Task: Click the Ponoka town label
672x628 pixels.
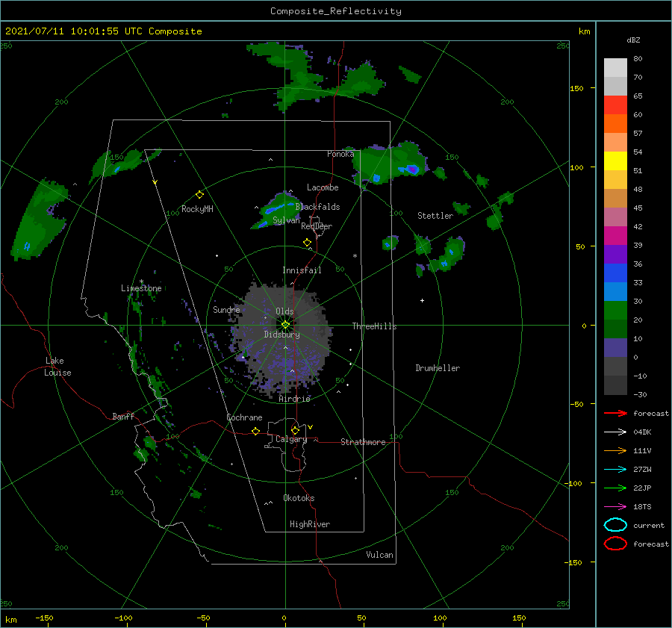Action: [340, 154]
